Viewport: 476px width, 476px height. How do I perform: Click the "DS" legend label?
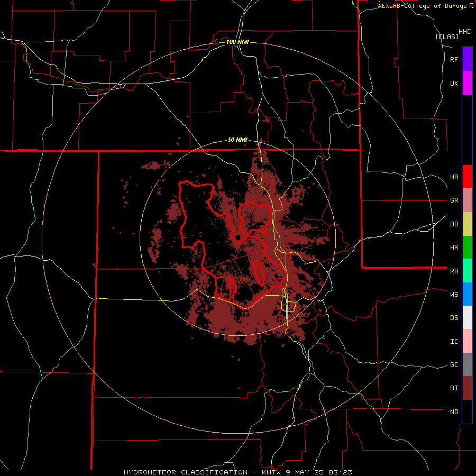tap(454, 318)
